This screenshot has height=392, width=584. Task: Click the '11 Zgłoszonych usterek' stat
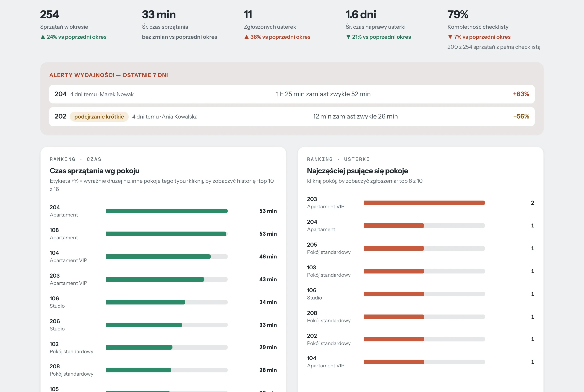tap(277, 25)
